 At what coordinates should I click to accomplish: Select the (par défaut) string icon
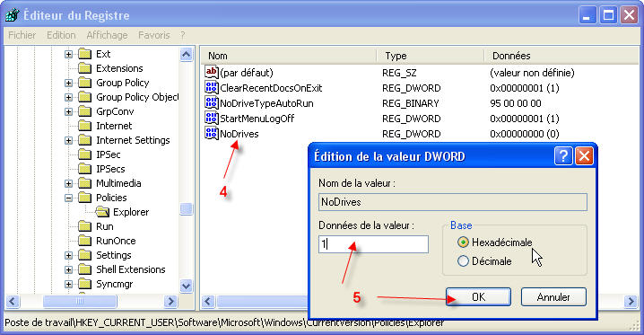tap(211, 72)
